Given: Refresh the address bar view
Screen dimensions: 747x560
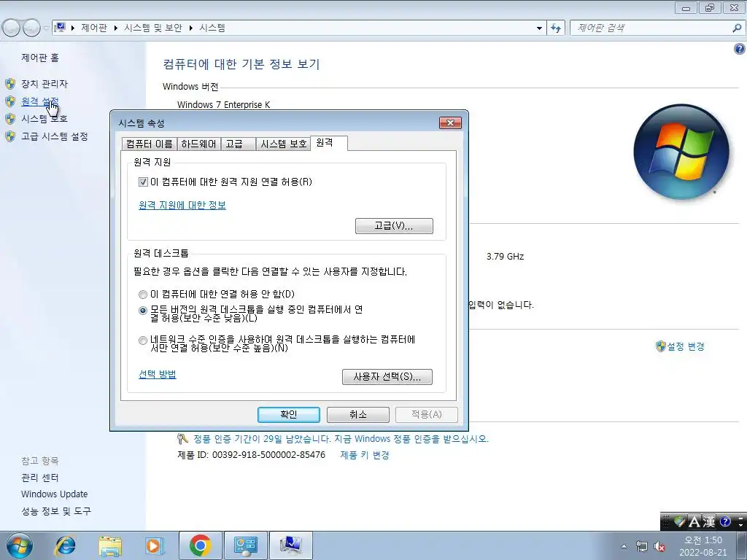Looking at the screenshot, I should click(555, 28).
